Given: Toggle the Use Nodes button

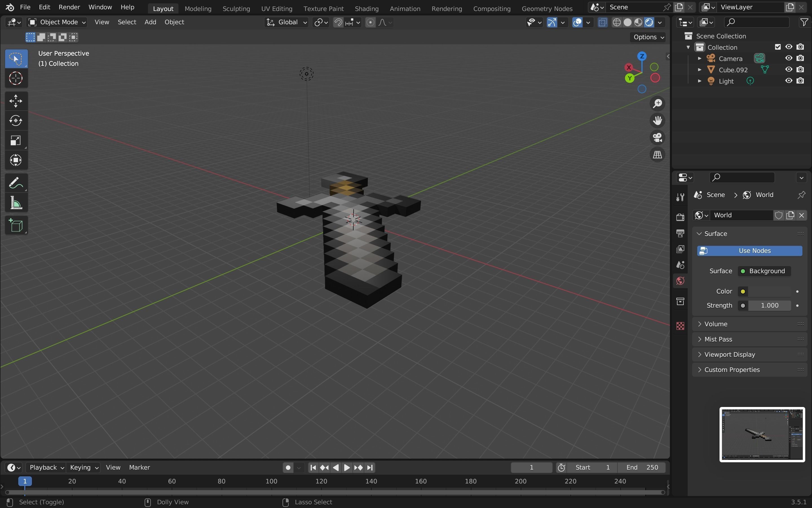Looking at the screenshot, I should (x=750, y=251).
